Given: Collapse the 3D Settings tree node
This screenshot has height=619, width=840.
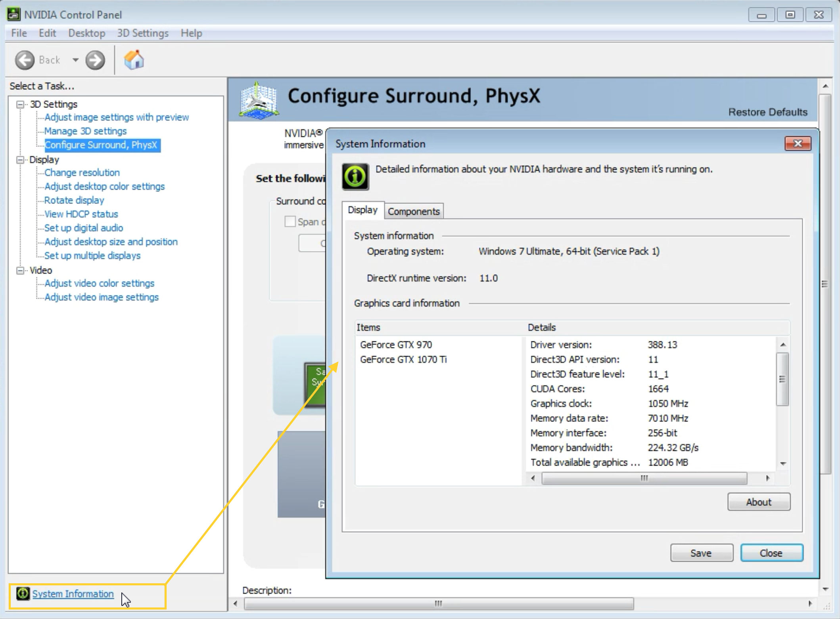Looking at the screenshot, I should pos(20,104).
